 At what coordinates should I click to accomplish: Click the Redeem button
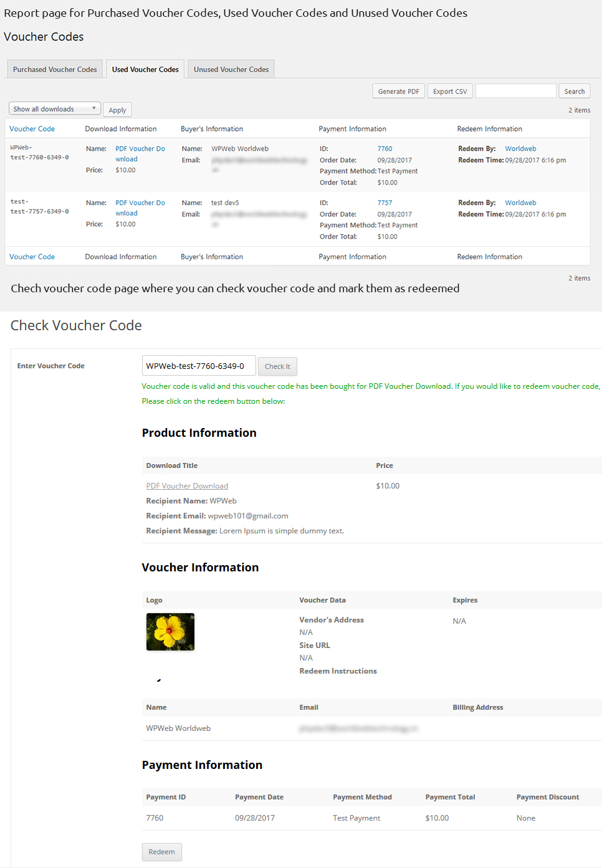coord(161,852)
